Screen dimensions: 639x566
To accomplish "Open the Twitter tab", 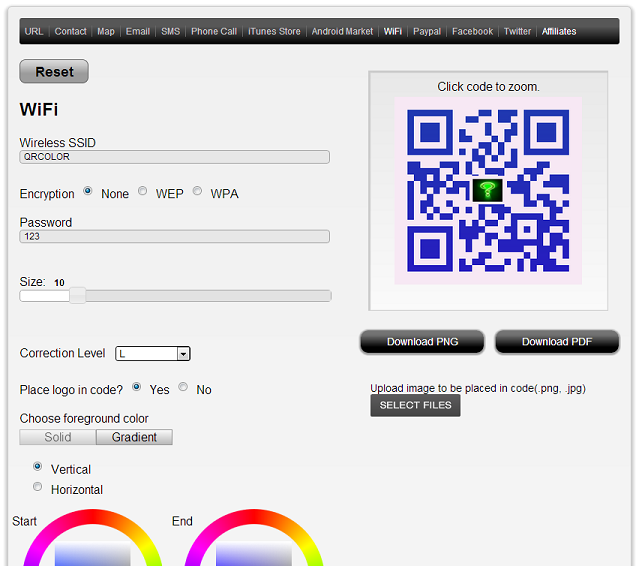I will click(518, 31).
